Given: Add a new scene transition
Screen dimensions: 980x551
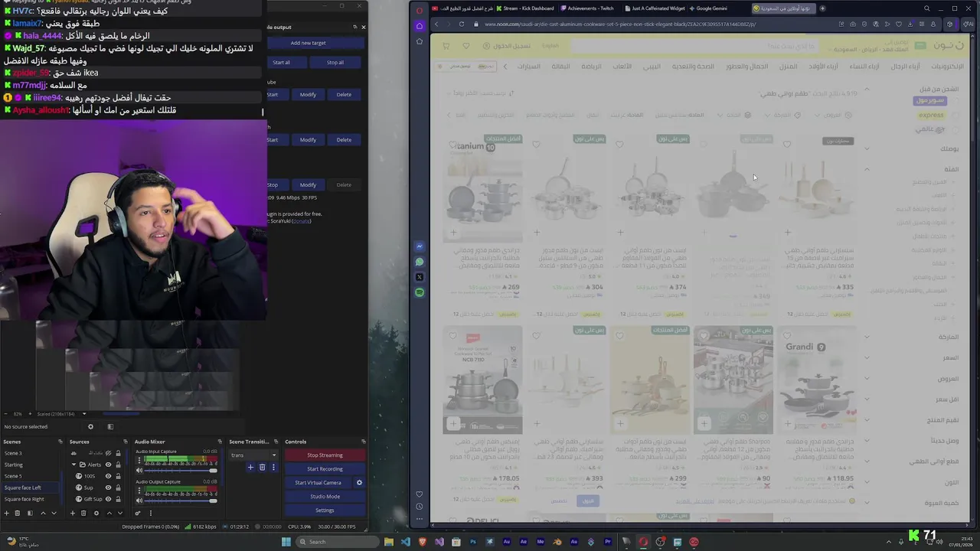Looking at the screenshot, I should point(250,468).
